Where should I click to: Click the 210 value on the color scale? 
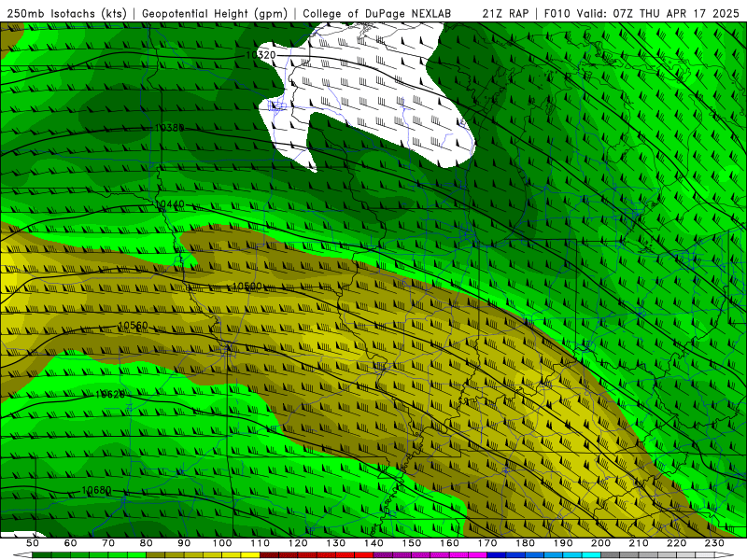click(x=639, y=543)
